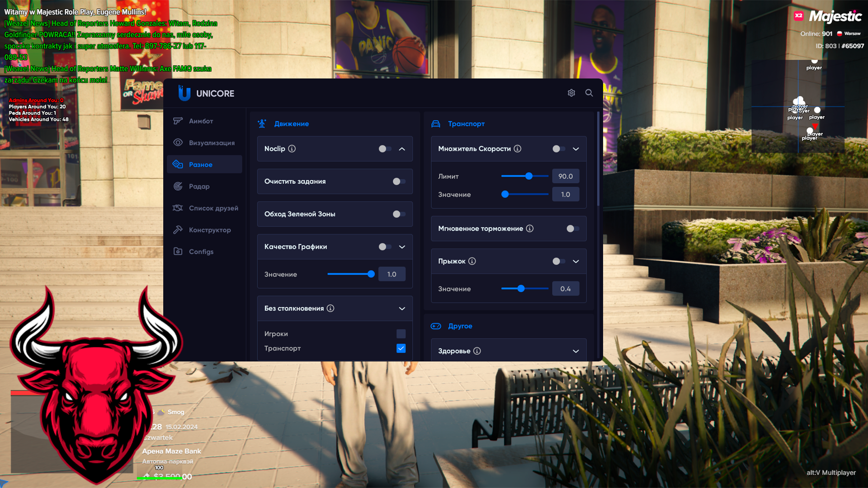Open settings gear in UNICORE header
Viewport: 868px width, 488px height.
coord(571,93)
